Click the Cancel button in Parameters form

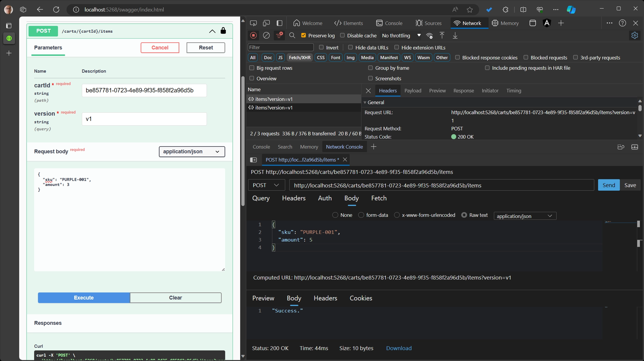coord(160,47)
